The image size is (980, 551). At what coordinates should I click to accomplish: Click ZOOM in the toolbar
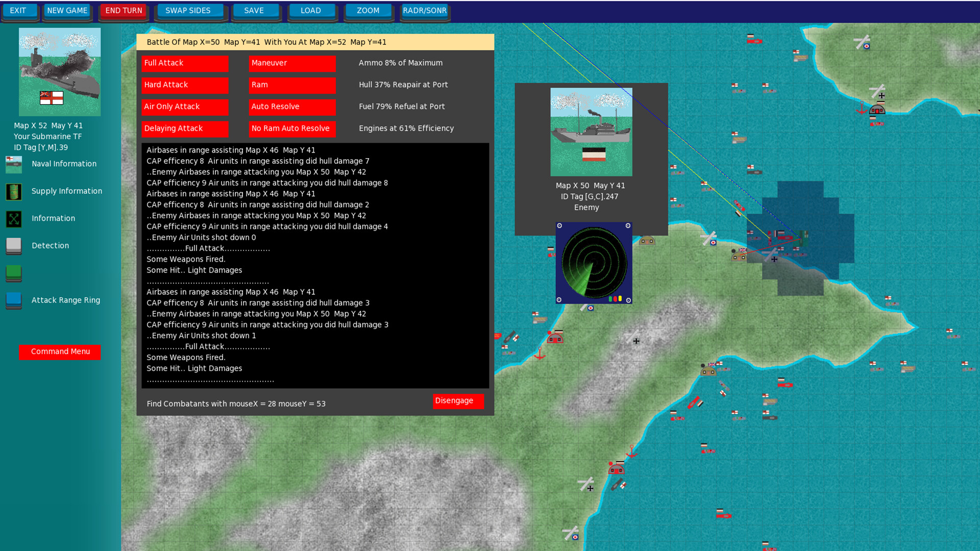click(x=368, y=10)
